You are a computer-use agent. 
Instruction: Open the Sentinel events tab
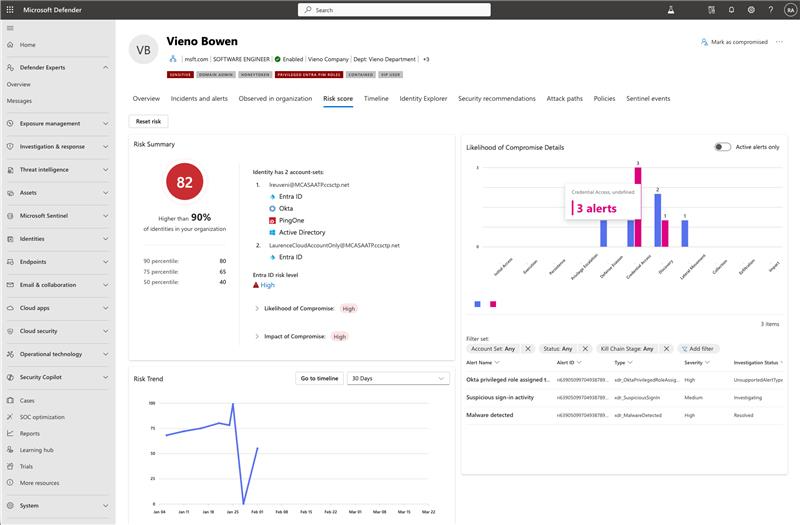[x=648, y=98]
